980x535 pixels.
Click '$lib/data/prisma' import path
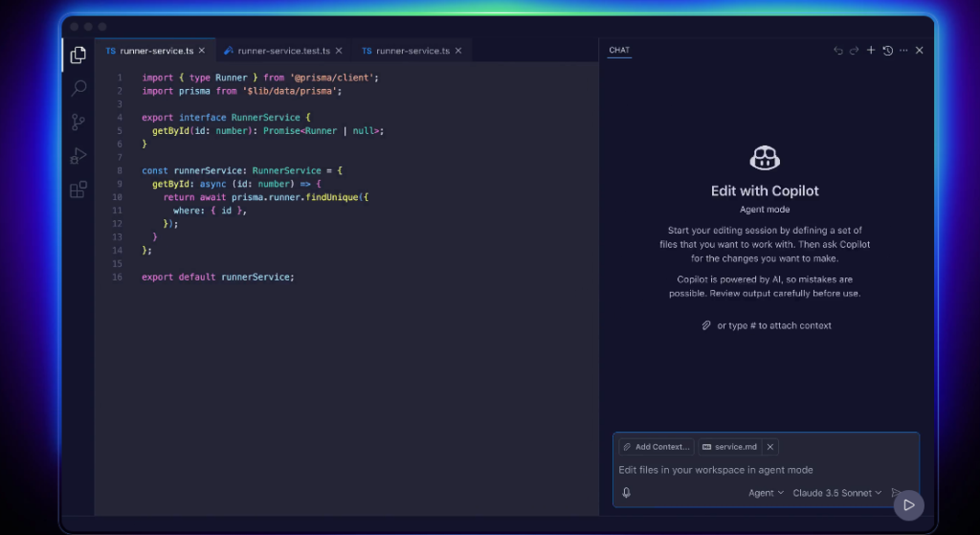[x=289, y=91]
